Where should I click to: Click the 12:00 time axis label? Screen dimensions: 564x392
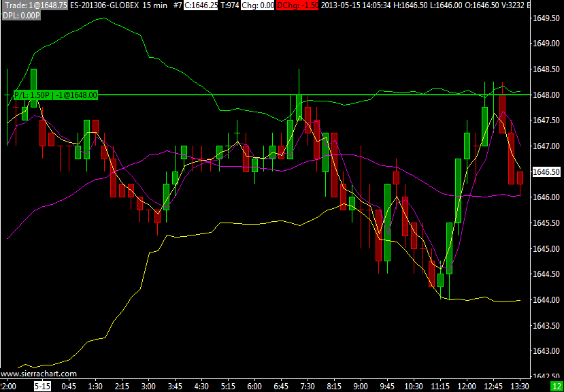coord(467,386)
